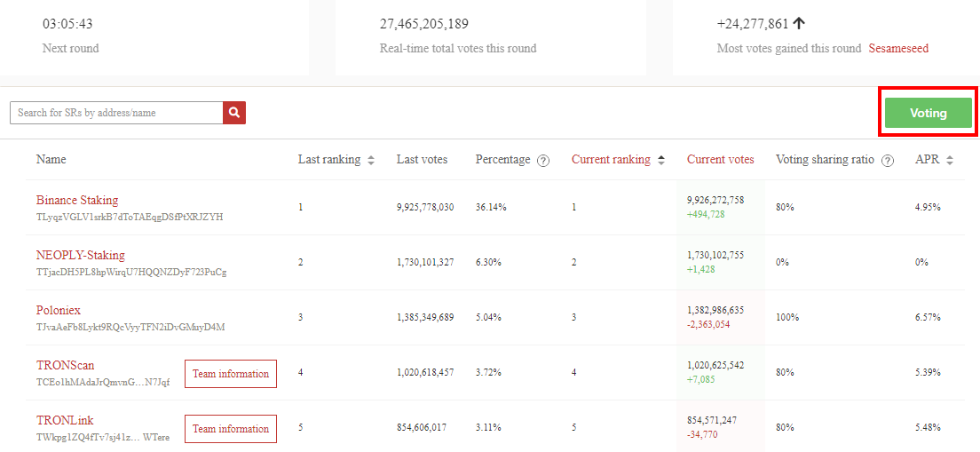Open the NEOPLY-Staking SR link

(x=81, y=255)
